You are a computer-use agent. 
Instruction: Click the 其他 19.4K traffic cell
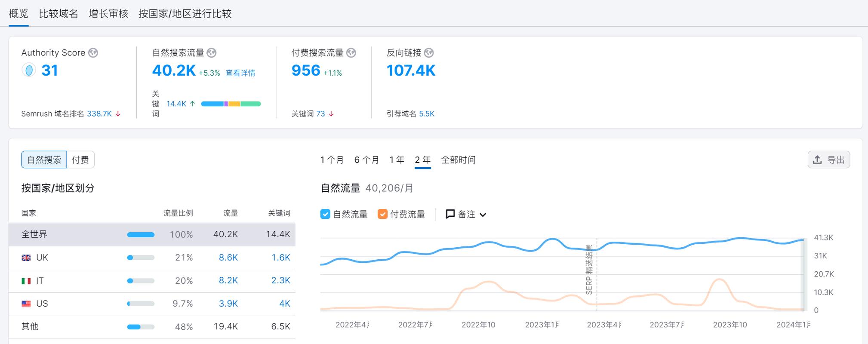click(x=226, y=326)
